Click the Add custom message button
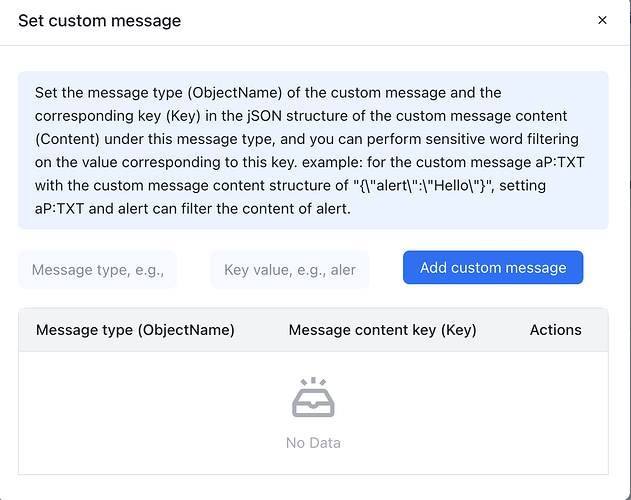This screenshot has height=500, width=631. (493, 267)
